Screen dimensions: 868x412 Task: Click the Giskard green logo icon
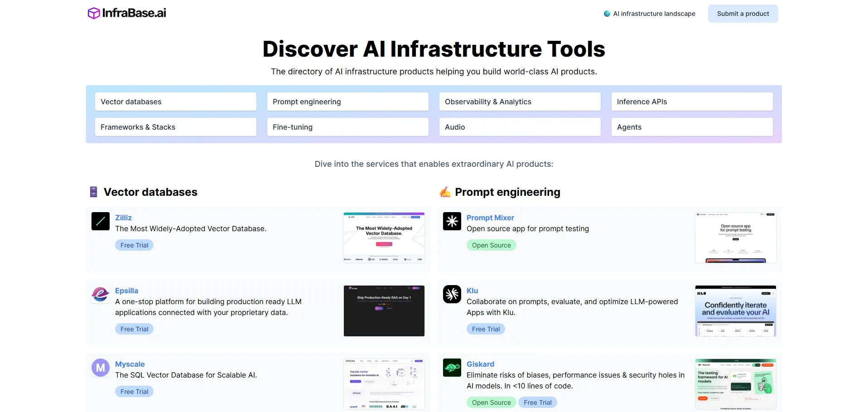click(452, 368)
